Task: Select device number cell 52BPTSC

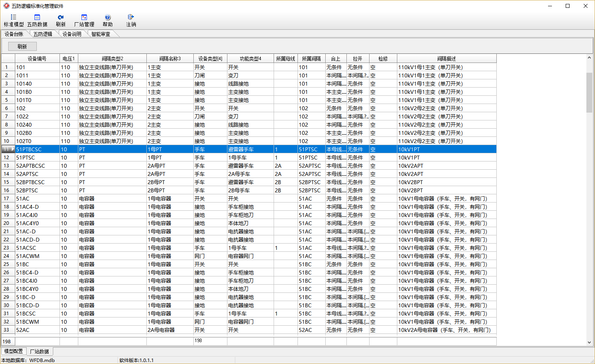Action: (x=37, y=190)
